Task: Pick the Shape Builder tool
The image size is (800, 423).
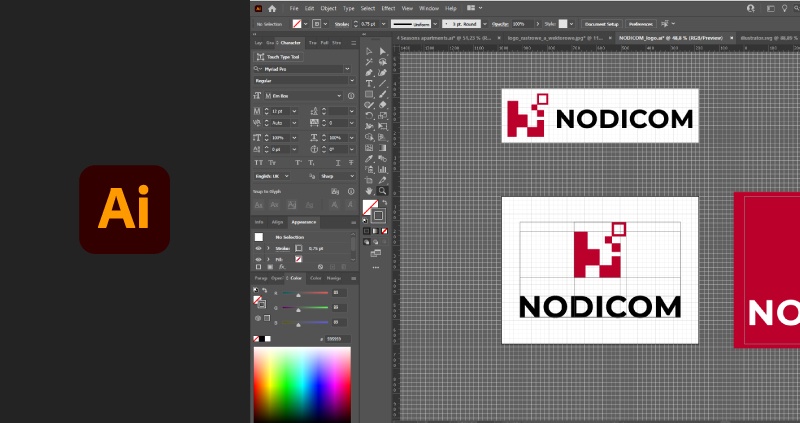Action: pyautogui.click(x=369, y=137)
